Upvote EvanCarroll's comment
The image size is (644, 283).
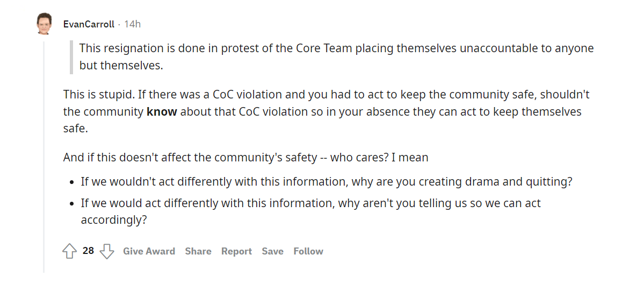(x=70, y=251)
